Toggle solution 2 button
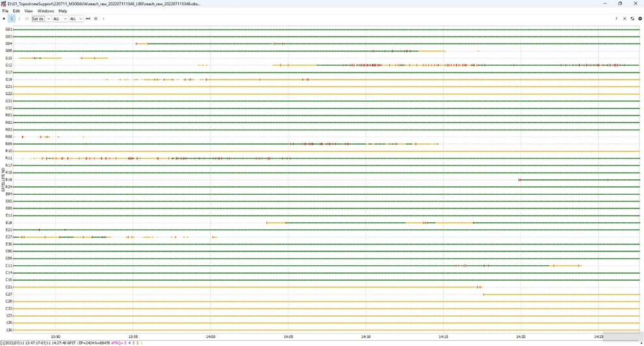The height and width of the screenshot is (346, 644). (19, 18)
